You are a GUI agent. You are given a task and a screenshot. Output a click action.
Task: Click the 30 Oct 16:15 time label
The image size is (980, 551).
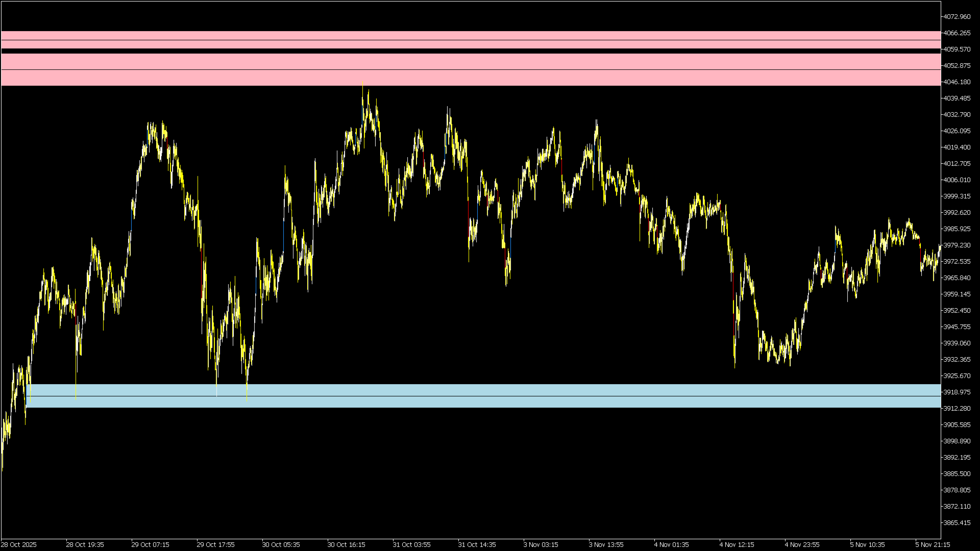(x=346, y=545)
